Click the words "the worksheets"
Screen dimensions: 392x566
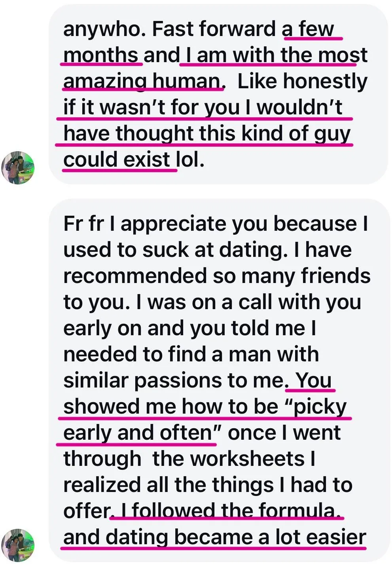(228, 459)
